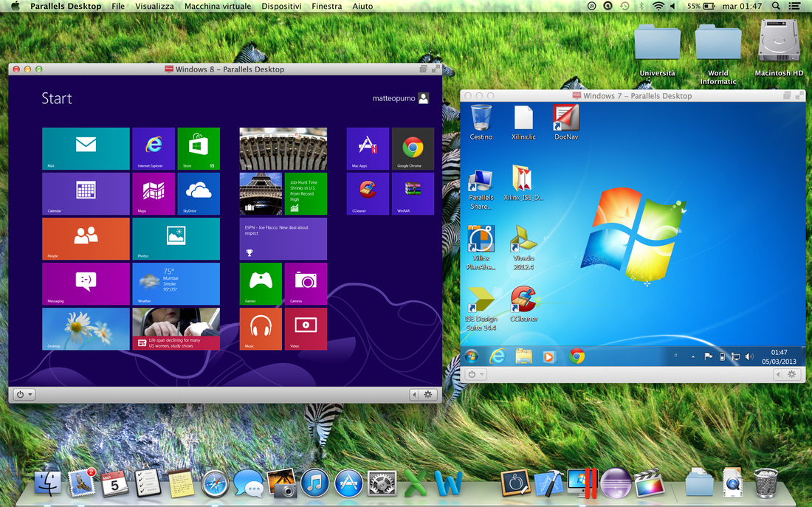This screenshot has height=507, width=812.
Task: Open the WinRAR tile
Action: coord(413,193)
